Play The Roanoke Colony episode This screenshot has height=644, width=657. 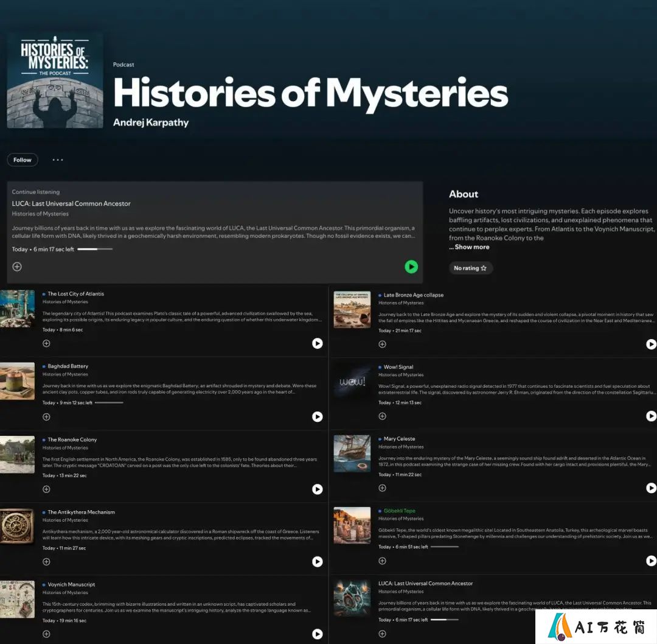[317, 489]
